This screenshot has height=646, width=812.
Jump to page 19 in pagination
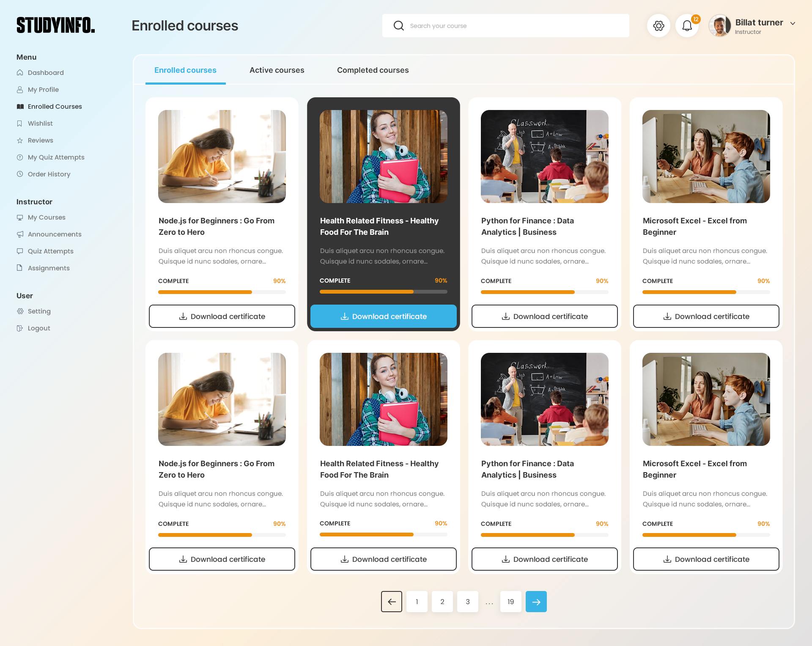pyautogui.click(x=510, y=602)
